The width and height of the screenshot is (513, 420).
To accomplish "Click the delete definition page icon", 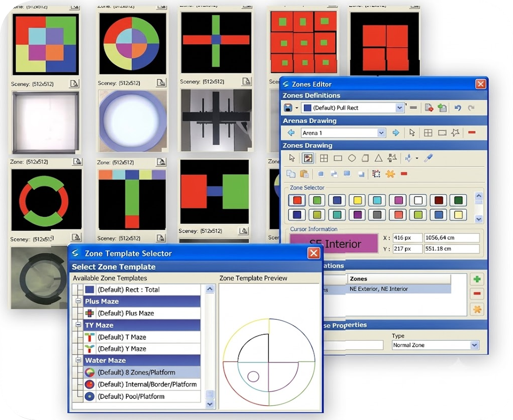I will click(x=428, y=108).
